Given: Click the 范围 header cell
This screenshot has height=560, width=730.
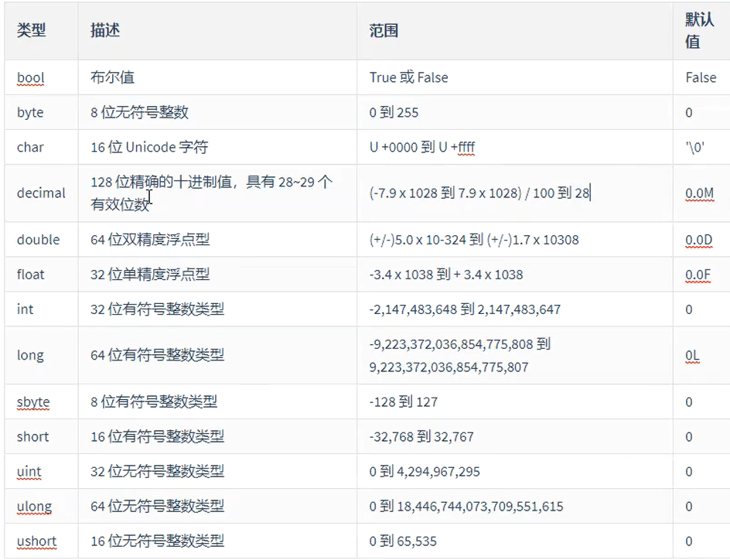Looking at the screenshot, I should click(384, 31).
